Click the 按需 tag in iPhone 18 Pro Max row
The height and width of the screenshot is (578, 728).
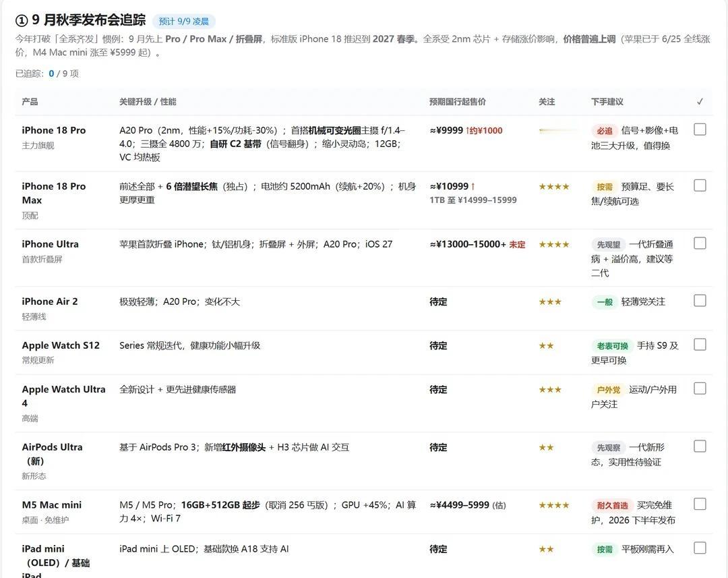point(604,187)
